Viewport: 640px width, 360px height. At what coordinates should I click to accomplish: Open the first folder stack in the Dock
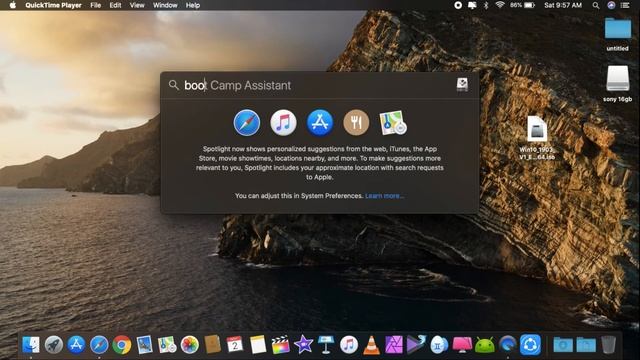coord(563,345)
